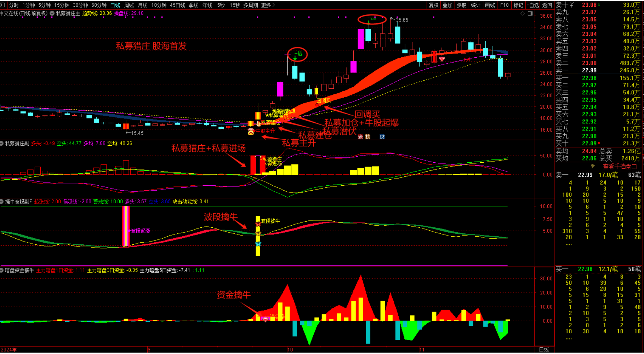Expand the 更多 period options

268,5
